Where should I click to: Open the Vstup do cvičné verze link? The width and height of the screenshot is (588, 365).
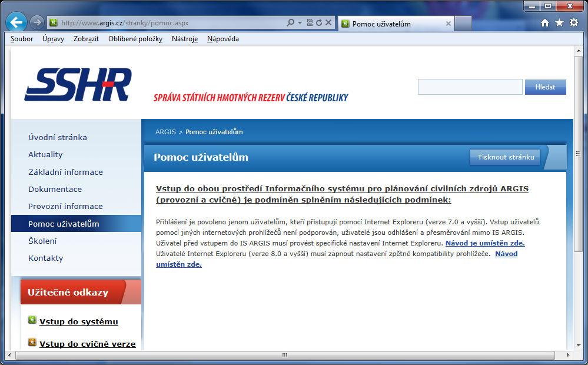click(x=87, y=344)
